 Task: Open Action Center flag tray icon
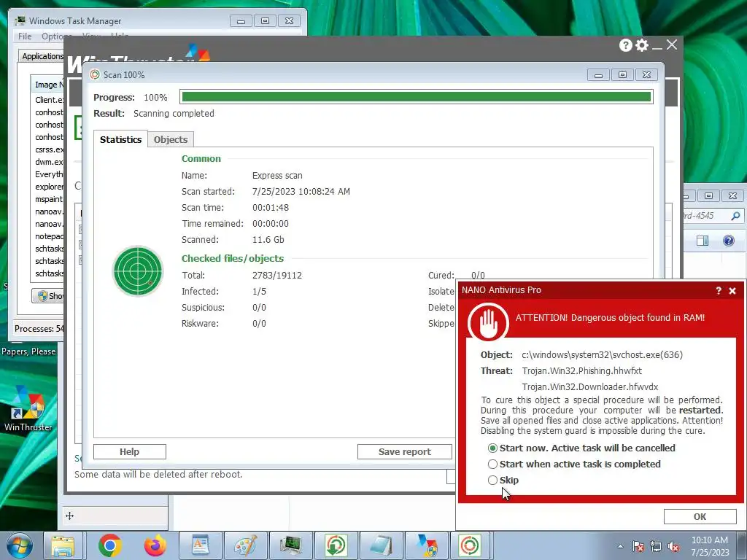coord(638,547)
